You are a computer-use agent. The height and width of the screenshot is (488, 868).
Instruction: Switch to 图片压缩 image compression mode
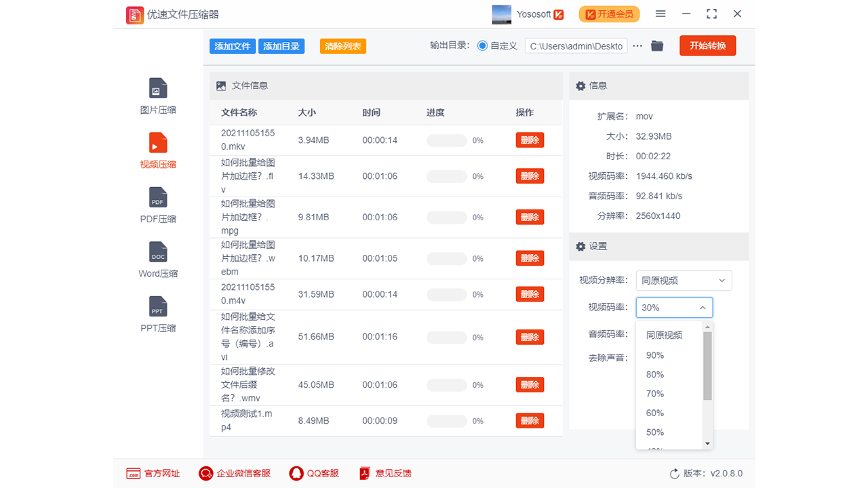click(x=157, y=96)
